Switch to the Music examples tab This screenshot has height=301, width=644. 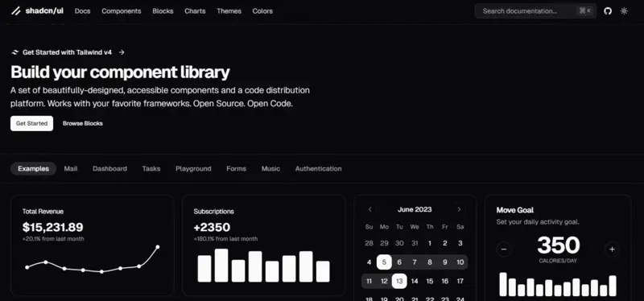(270, 169)
